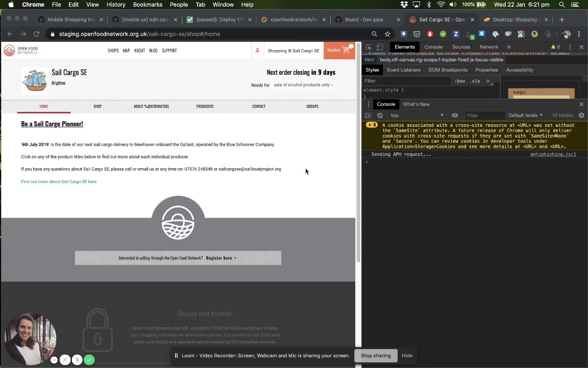This screenshot has height=368, width=588.
Task: Open the DevTools more tabs chevron
Action: [509, 47]
